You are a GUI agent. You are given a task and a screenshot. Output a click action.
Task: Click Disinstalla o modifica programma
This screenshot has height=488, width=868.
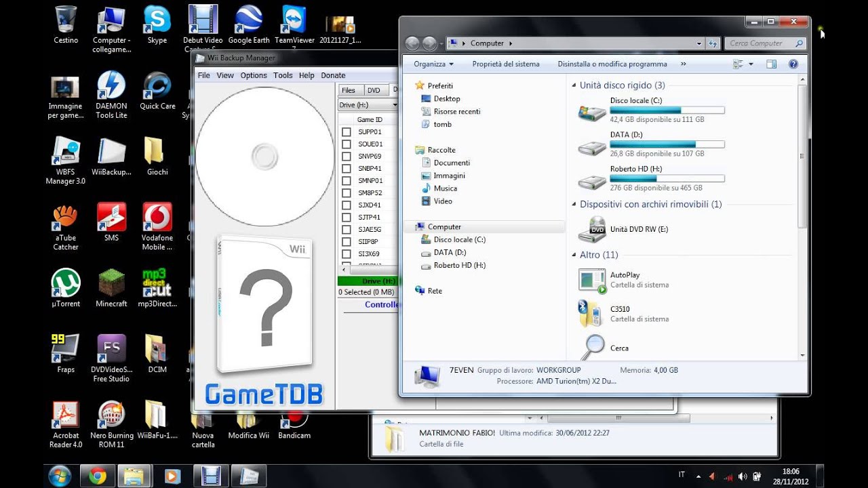pos(612,64)
